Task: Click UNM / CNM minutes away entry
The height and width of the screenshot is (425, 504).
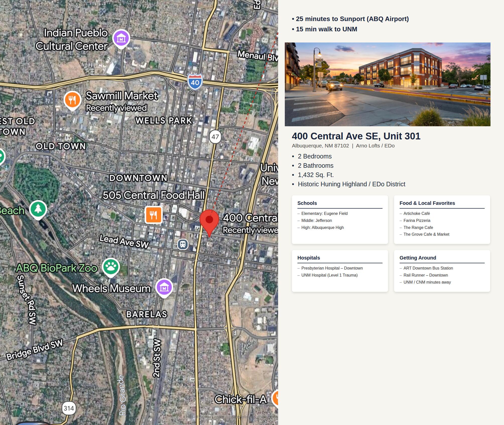Action: 427,282
